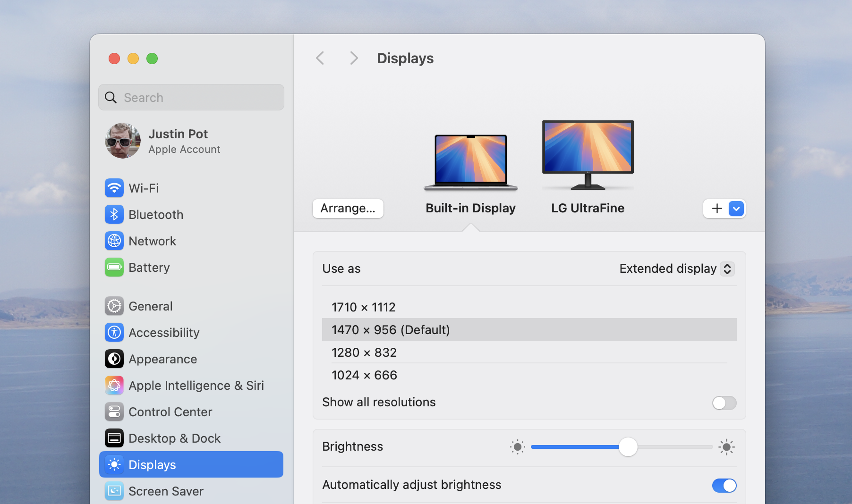Select resolution 1024 × 666
852x504 pixels.
(x=529, y=375)
